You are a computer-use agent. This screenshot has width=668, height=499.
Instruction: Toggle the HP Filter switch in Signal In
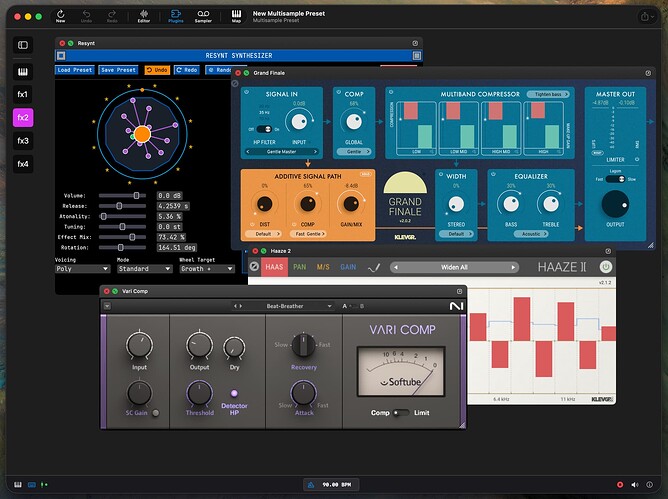(264, 129)
